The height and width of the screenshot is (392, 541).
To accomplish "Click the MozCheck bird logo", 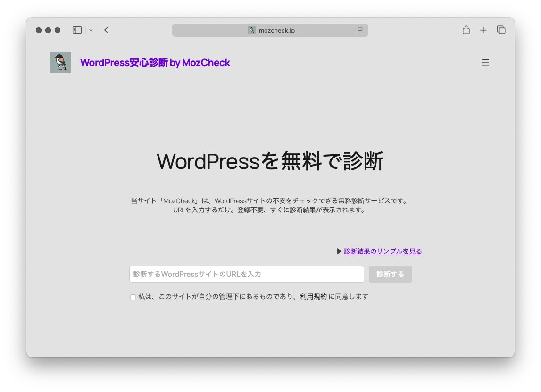I will point(60,62).
